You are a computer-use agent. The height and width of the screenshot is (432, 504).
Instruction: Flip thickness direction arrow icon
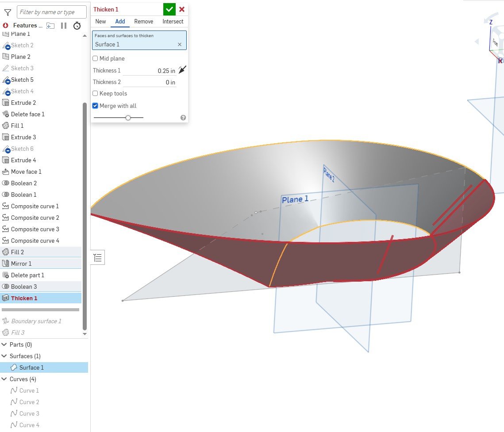coord(182,70)
